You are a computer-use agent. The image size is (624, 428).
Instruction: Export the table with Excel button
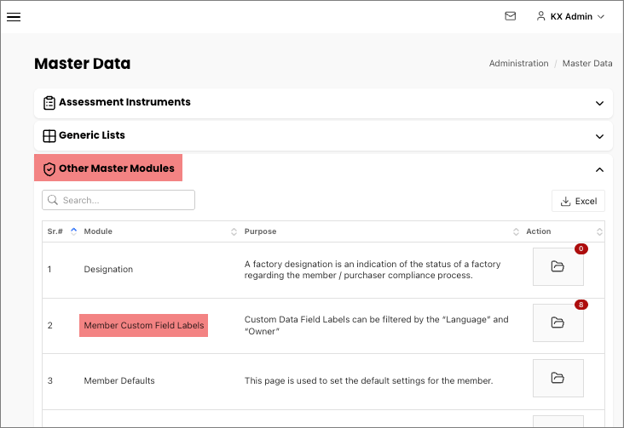(x=578, y=201)
